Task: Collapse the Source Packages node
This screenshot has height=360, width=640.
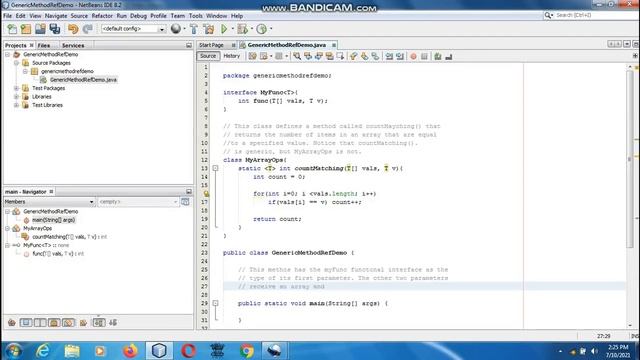Action: 16,63
